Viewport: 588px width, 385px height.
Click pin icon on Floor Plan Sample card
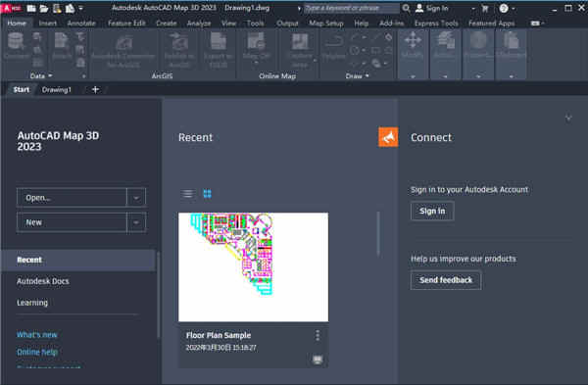coord(318,360)
